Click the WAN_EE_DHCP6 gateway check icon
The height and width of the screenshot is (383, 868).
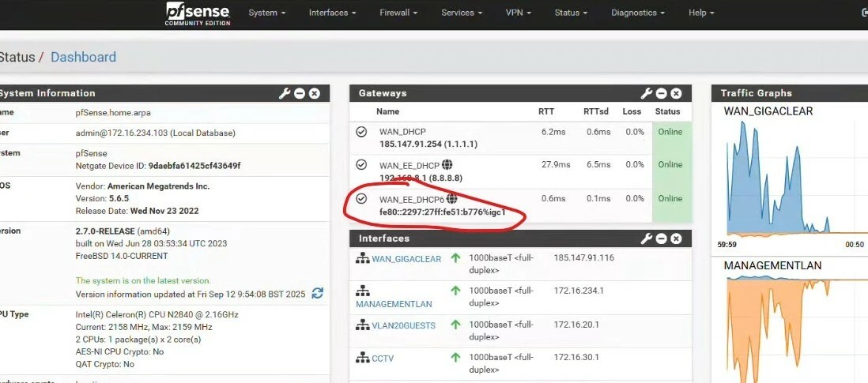click(x=361, y=198)
